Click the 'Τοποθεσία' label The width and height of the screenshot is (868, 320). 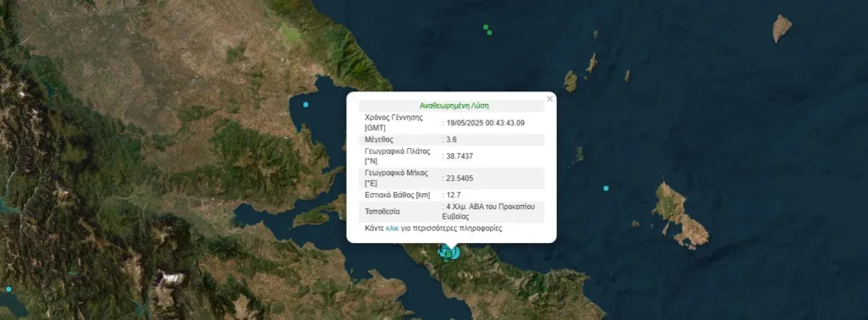pos(382,212)
